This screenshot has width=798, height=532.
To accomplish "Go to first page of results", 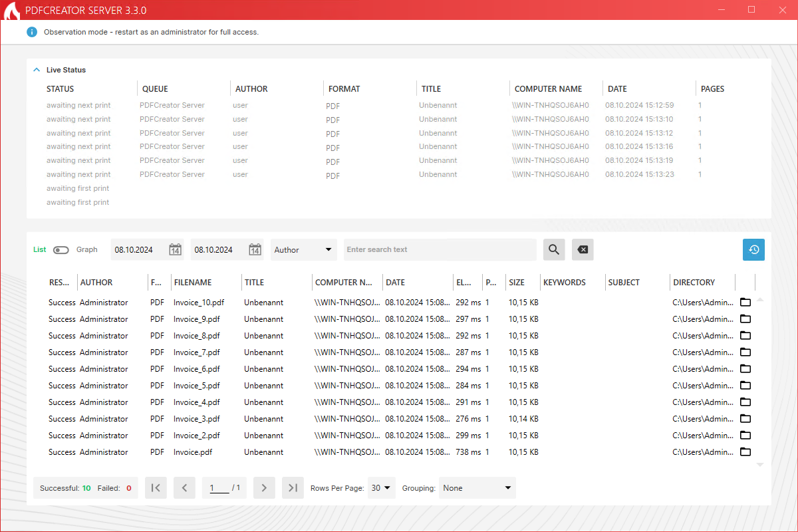I will [x=156, y=488].
